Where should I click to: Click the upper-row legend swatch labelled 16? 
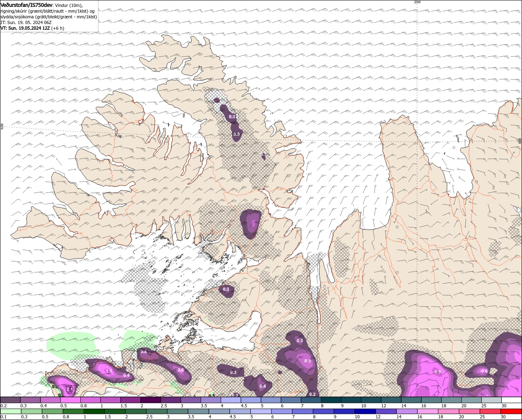431,400
